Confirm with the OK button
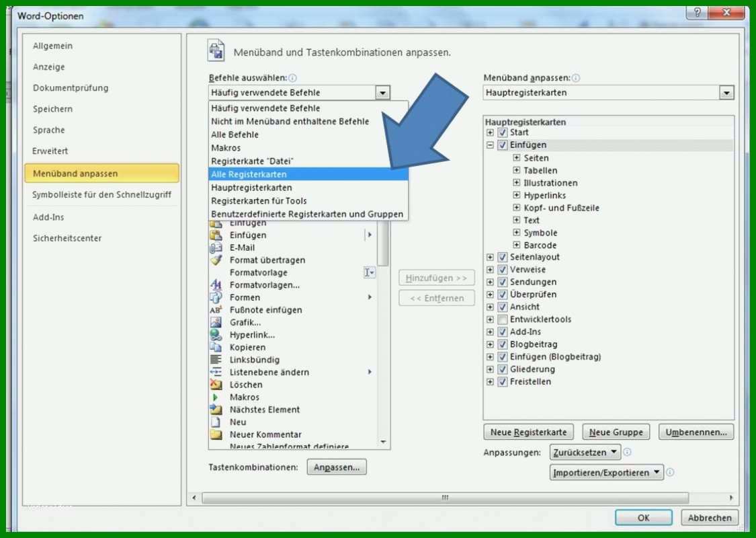756x538 pixels. point(644,517)
